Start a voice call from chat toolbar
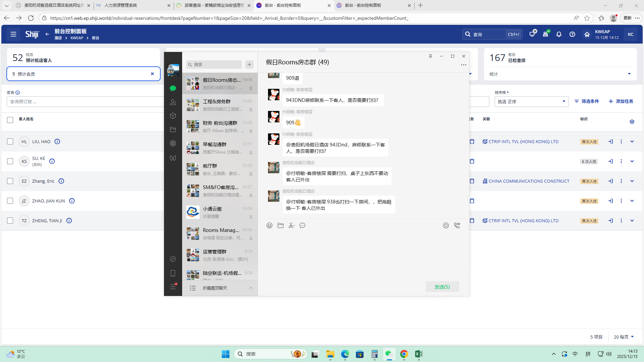 (x=457, y=226)
